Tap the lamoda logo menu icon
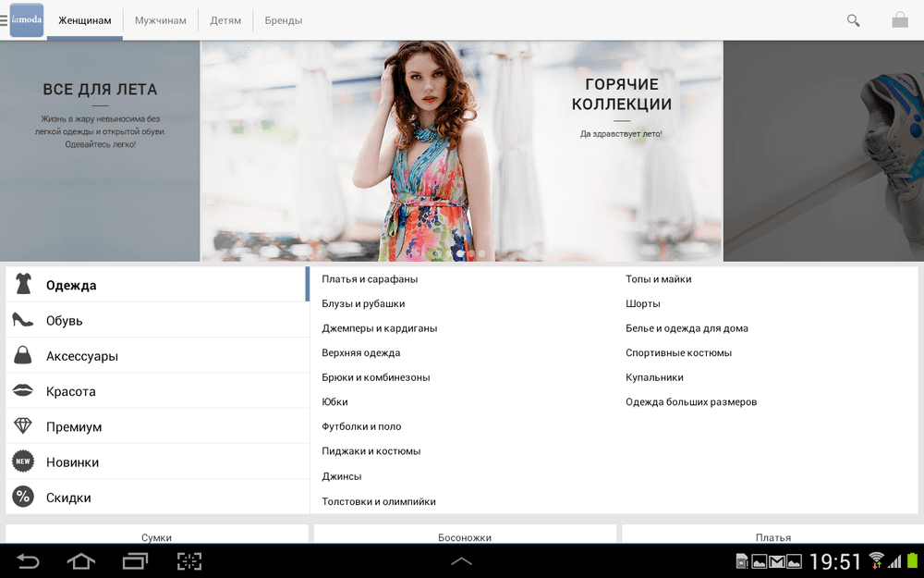 coord(27,20)
